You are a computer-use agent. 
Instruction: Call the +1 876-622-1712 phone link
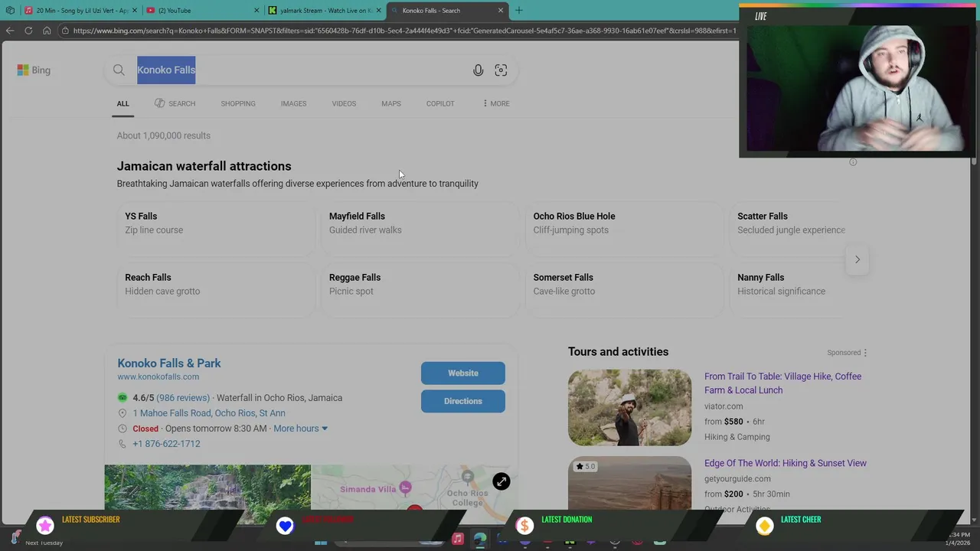coord(166,444)
